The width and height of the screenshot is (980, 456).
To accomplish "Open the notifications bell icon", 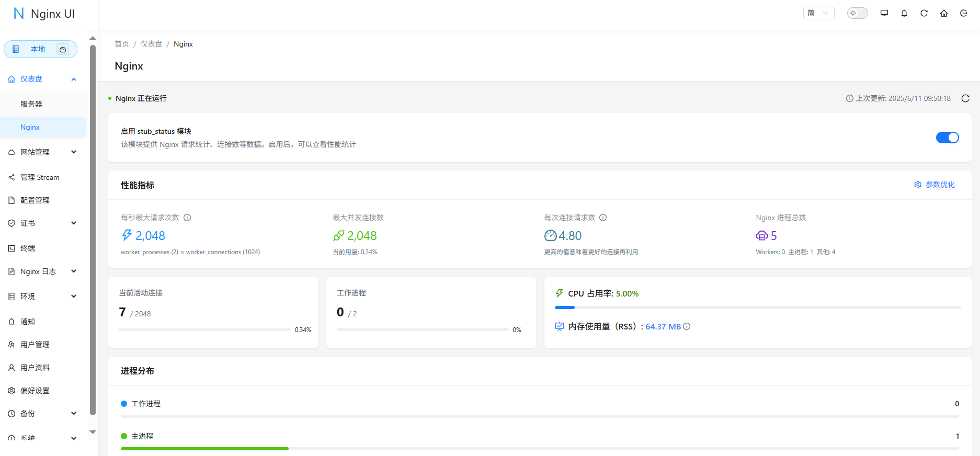I will pyautogui.click(x=904, y=13).
